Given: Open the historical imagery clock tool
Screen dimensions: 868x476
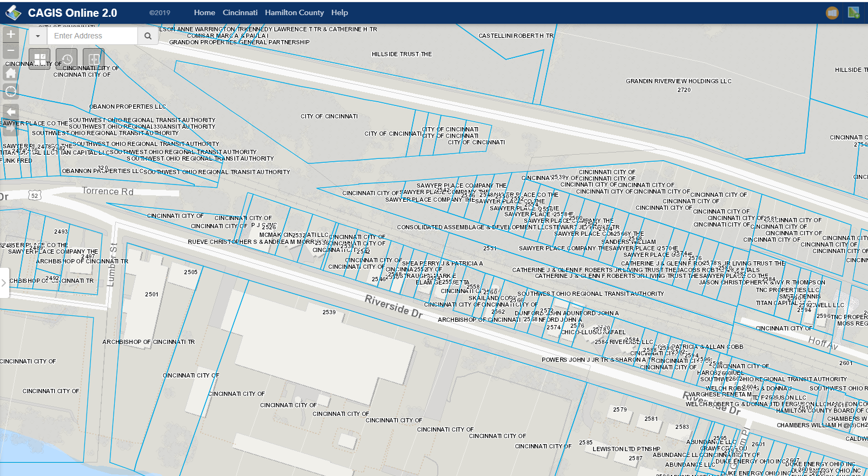Looking at the screenshot, I should [67, 58].
